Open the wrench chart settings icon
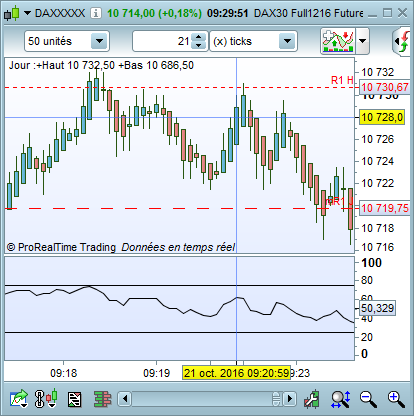The width and height of the screenshot is (414, 416). pyautogui.click(x=312, y=399)
